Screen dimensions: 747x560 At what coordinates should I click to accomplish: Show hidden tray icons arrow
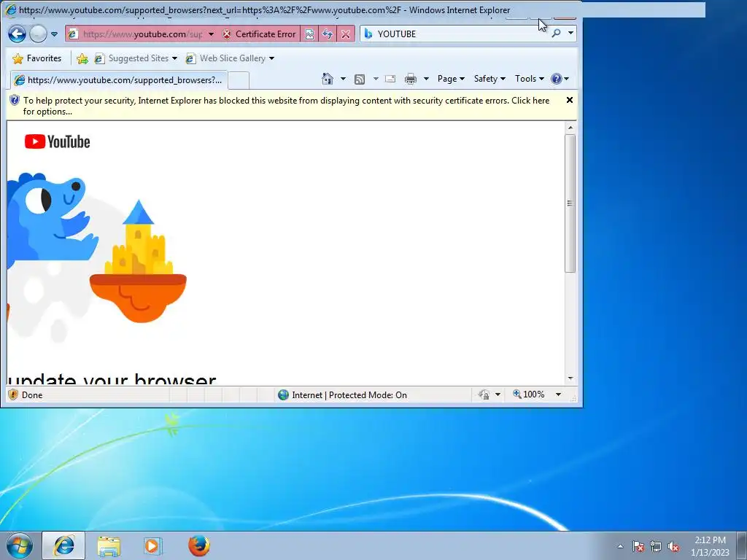(x=620, y=546)
